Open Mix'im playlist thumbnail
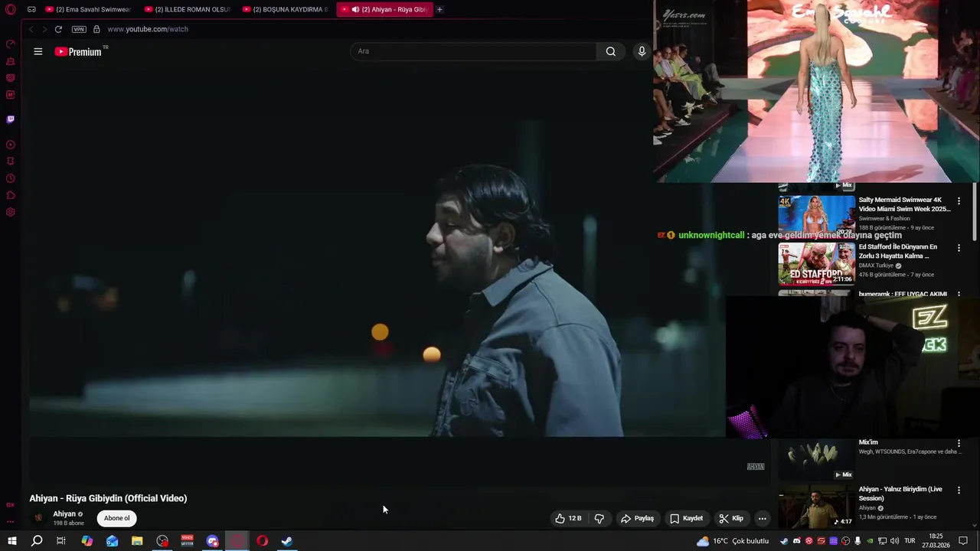This screenshot has height=551, width=980. (x=816, y=458)
